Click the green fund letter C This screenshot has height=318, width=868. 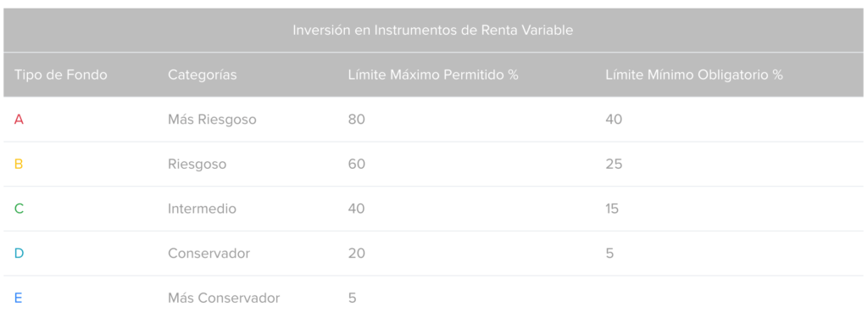coord(19,209)
